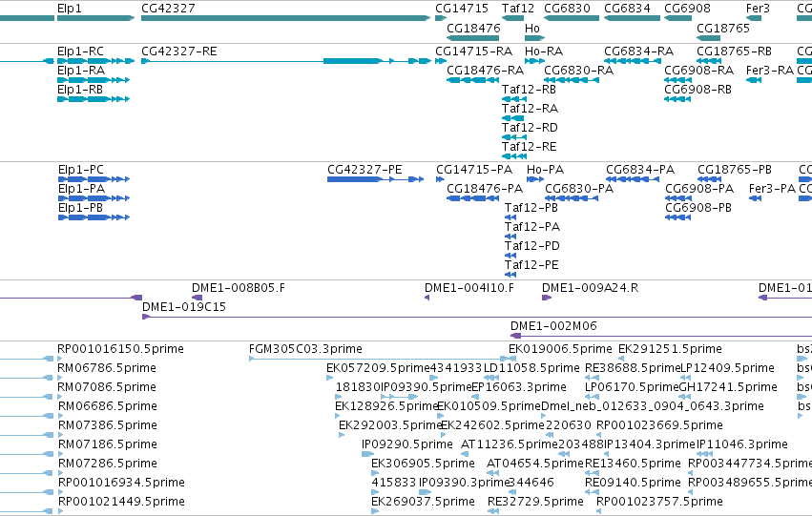The image size is (812, 516).
Task: Select the Taf12-RB transcript label
Action: [529, 90]
